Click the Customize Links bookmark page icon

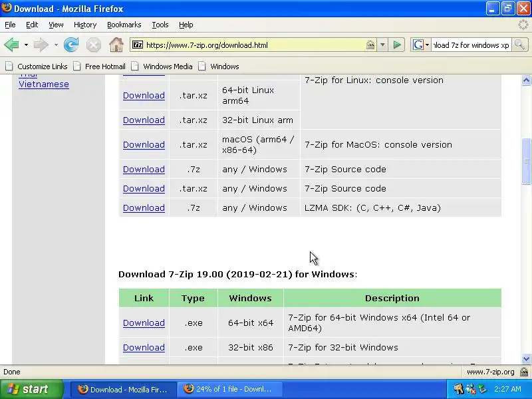pos(9,66)
